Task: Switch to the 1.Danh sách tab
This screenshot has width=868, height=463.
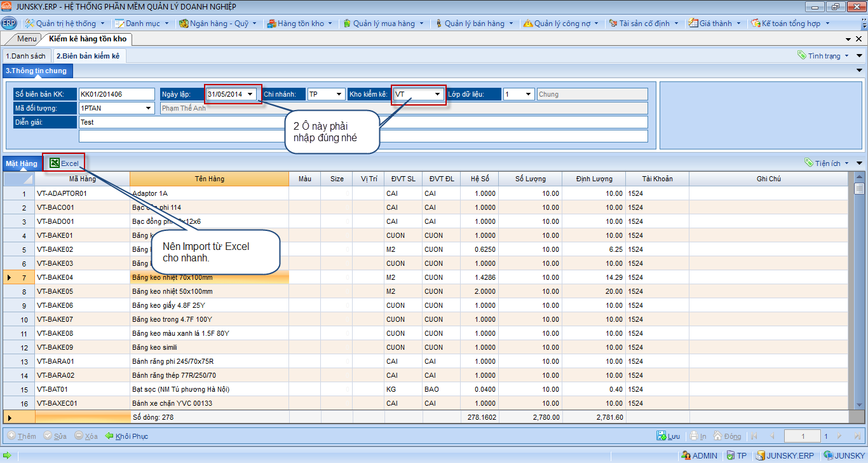Action: pos(26,56)
